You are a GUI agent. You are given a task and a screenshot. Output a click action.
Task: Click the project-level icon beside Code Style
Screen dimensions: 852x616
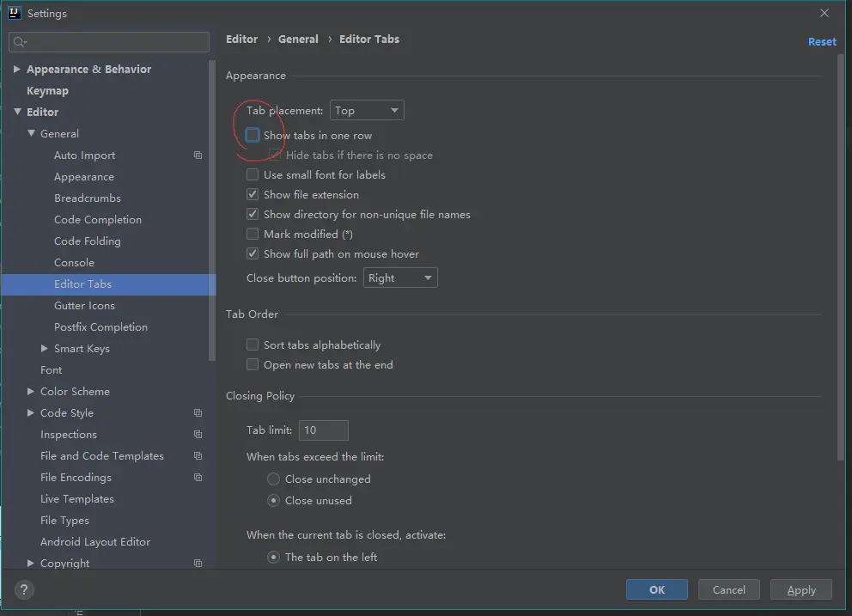[x=198, y=413]
